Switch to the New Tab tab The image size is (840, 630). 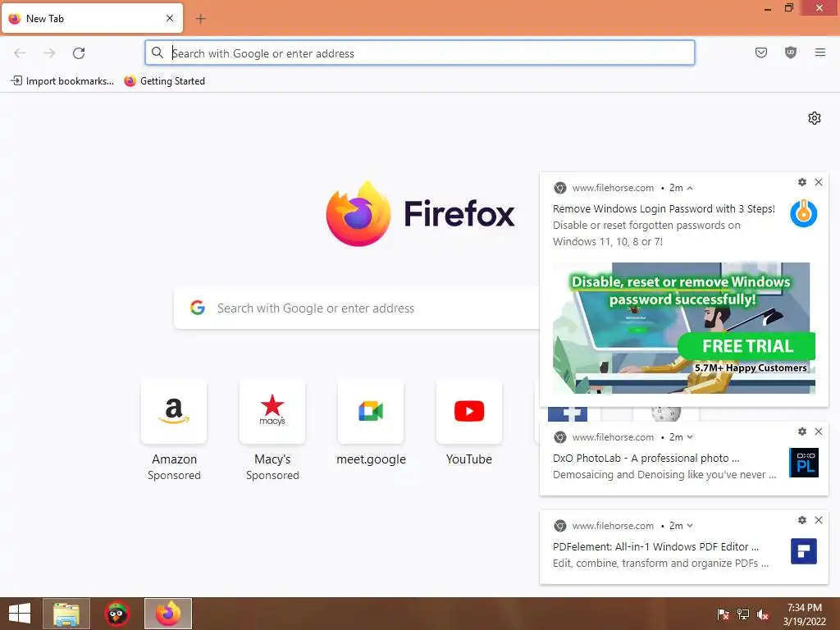[x=92, y=19]
